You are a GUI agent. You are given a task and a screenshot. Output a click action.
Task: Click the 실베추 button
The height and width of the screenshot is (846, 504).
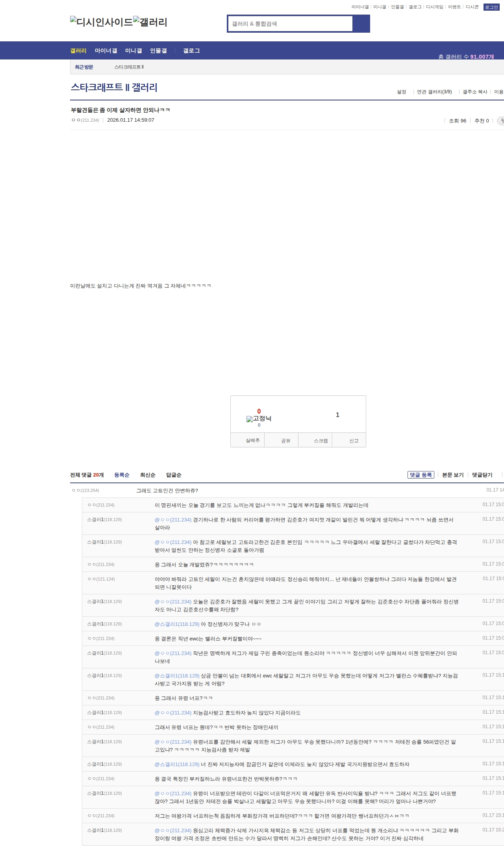248,440
